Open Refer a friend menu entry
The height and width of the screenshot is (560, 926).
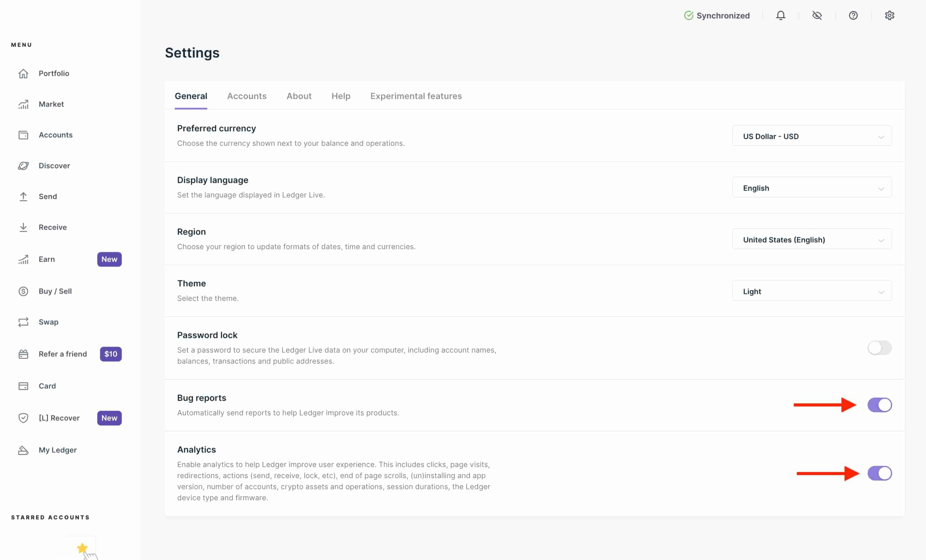coord(62,354)
